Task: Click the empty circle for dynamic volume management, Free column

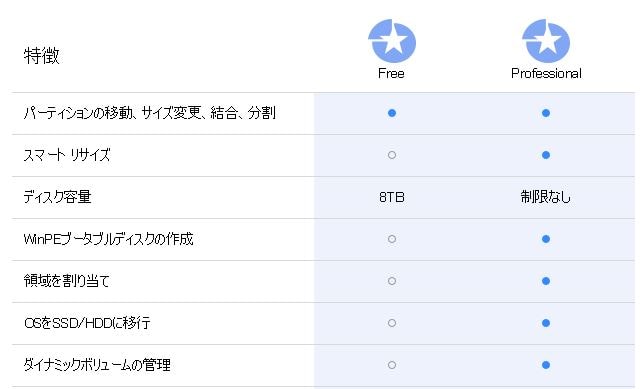Action: pyautogui.click(x=392, y=365)
